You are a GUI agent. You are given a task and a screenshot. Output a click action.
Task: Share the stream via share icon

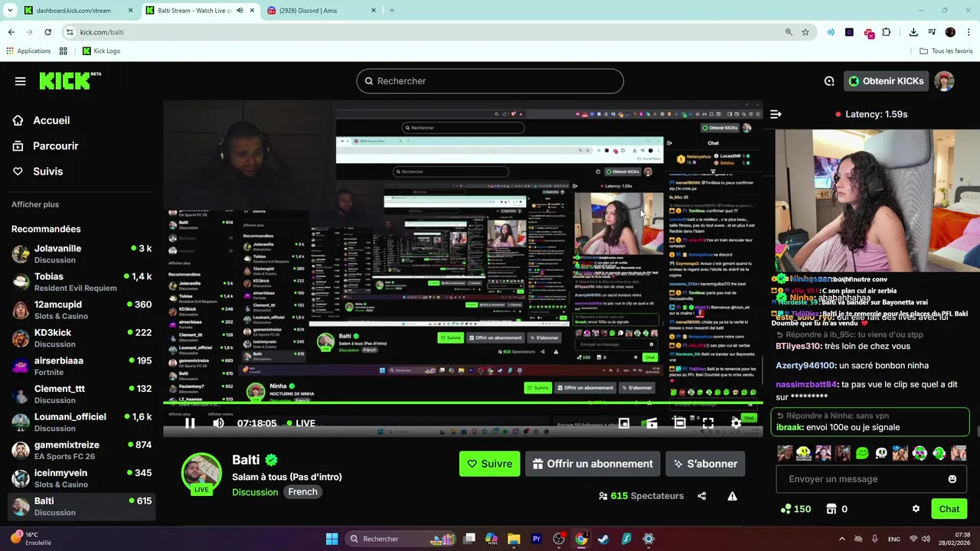702,496
